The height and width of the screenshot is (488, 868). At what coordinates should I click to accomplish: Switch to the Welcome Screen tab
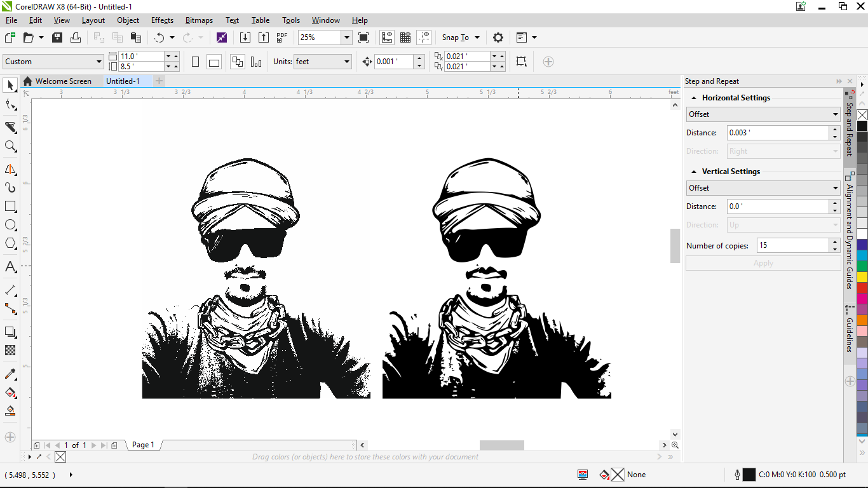pyautogui.click(x=63, y=81)
